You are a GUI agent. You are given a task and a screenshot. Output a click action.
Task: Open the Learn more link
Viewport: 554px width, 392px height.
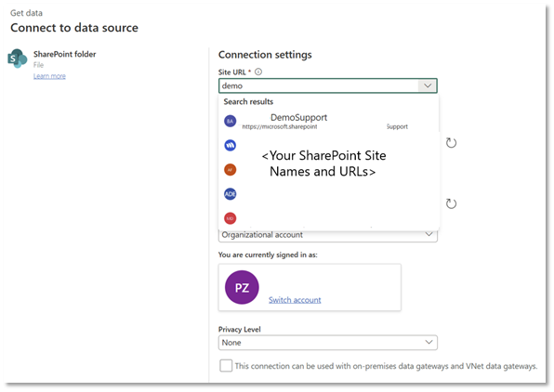tap(49, 76)
